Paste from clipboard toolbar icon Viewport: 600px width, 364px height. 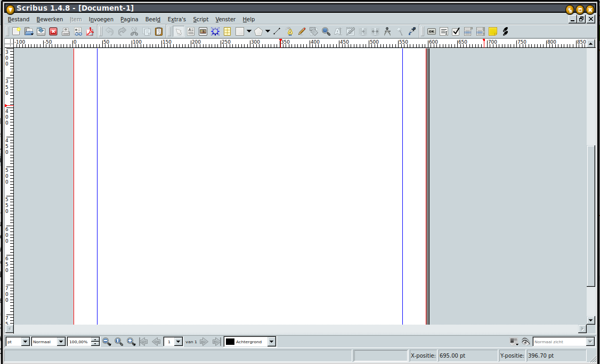pyautogui.click(x=158, y=31)
